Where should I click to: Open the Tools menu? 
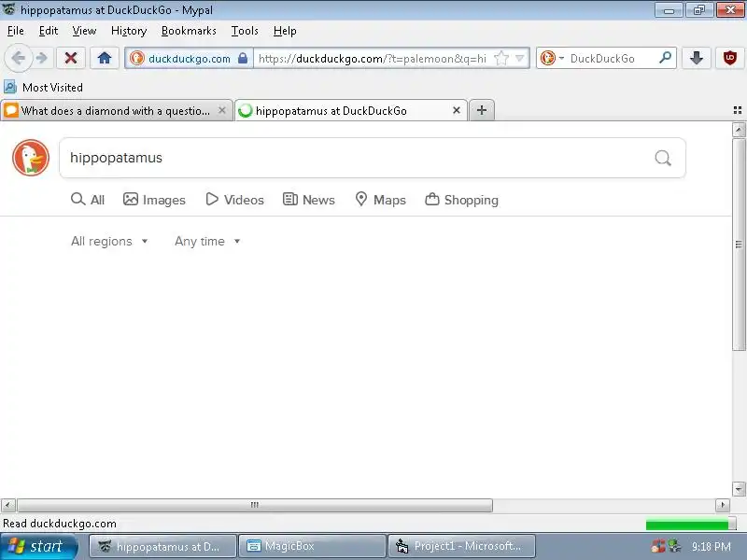pos(245,31)
